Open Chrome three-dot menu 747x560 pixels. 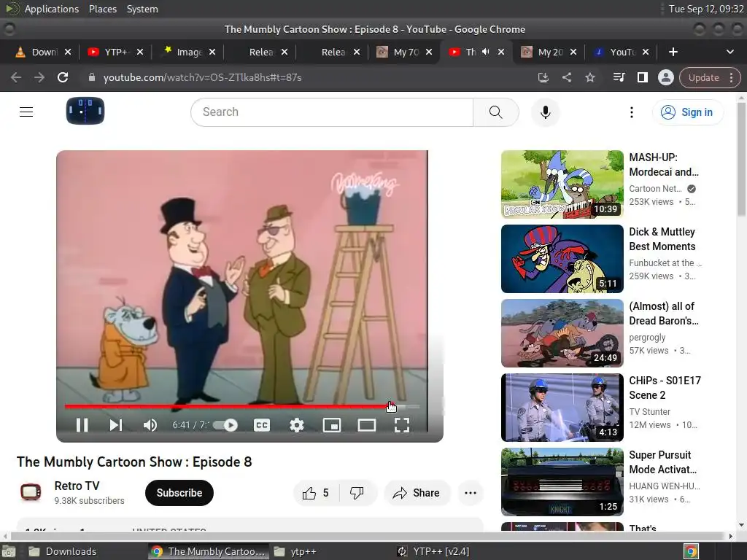point(731,77)
